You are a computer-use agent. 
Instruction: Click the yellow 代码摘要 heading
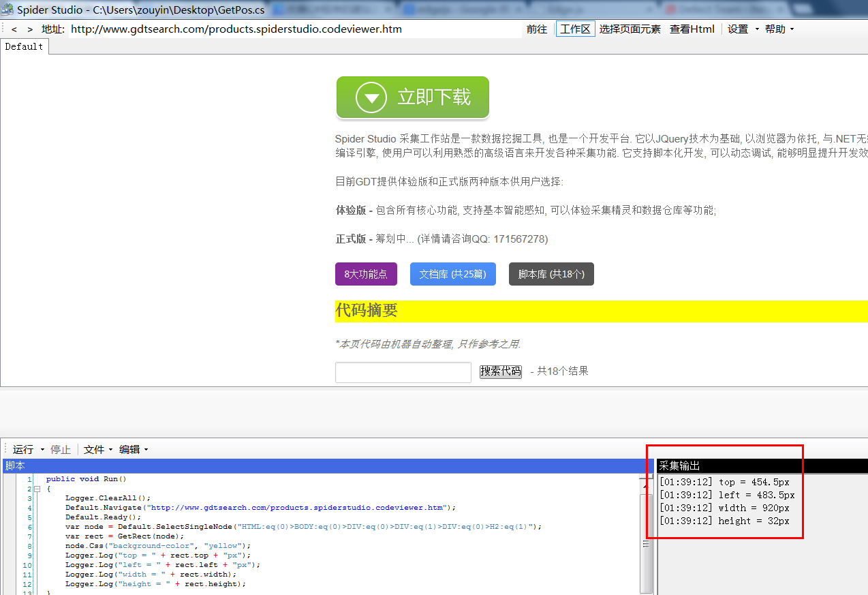coord(367,311)
